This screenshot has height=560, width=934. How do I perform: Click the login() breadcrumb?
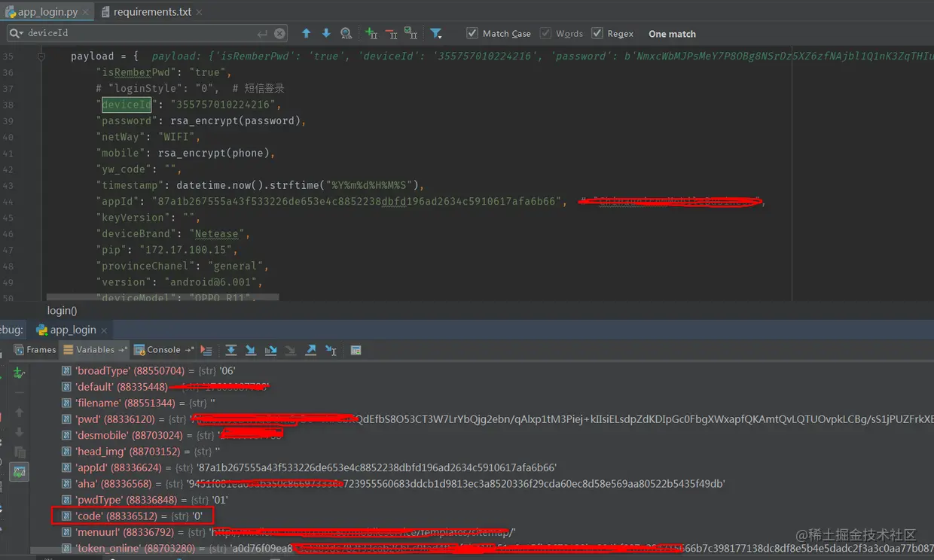click(62, 310)
